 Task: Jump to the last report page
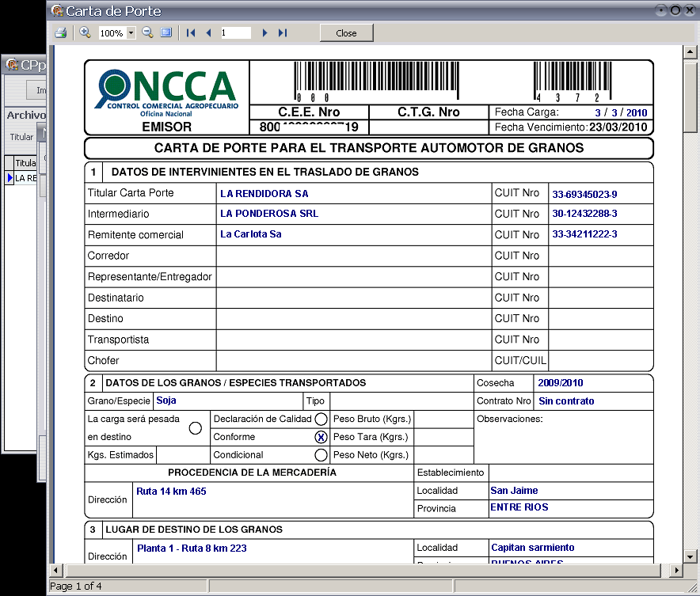point(283,32)
